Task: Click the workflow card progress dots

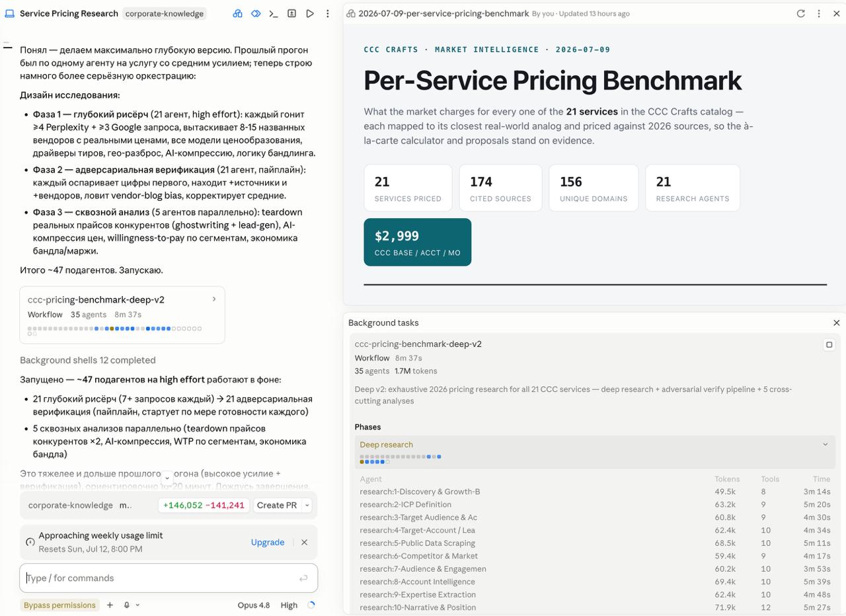Action: [114, 330]
